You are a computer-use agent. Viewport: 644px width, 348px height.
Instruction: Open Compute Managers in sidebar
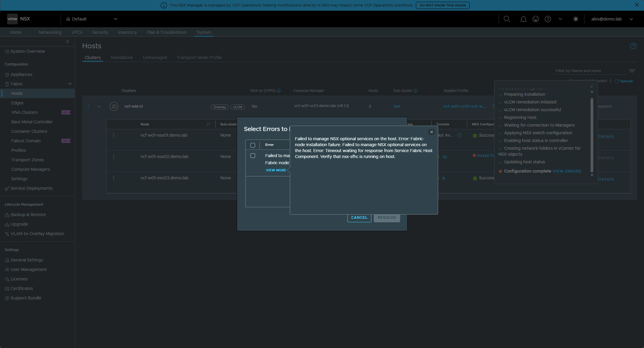pyautogui.click(x=31, y=169)
